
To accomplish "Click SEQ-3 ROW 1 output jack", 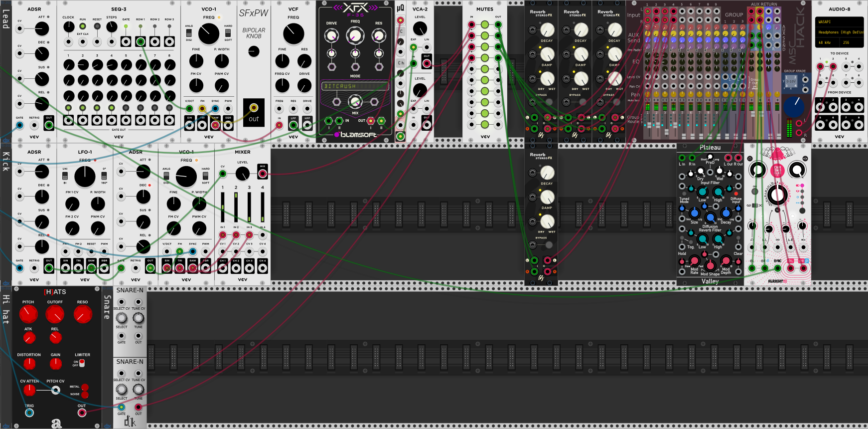I will click(x=141, y=41).
